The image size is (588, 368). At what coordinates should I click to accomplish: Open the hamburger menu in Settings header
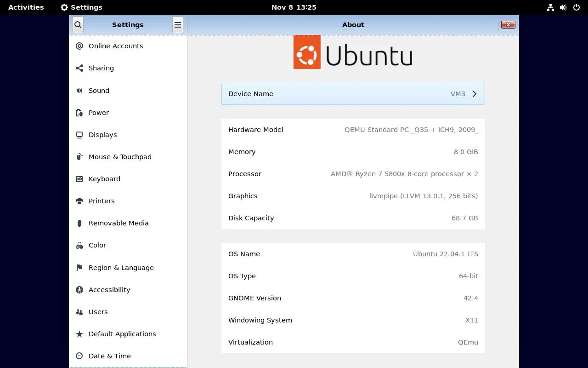click(178, 25)
